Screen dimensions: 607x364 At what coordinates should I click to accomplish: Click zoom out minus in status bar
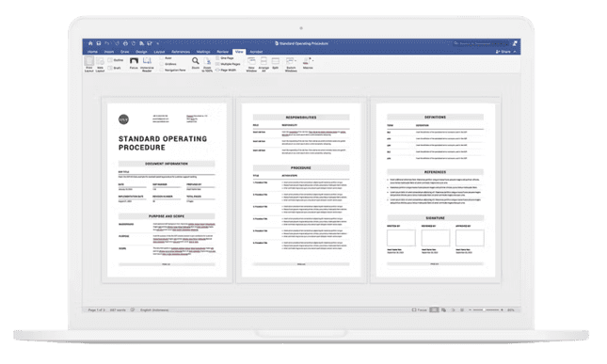point(470,309)
